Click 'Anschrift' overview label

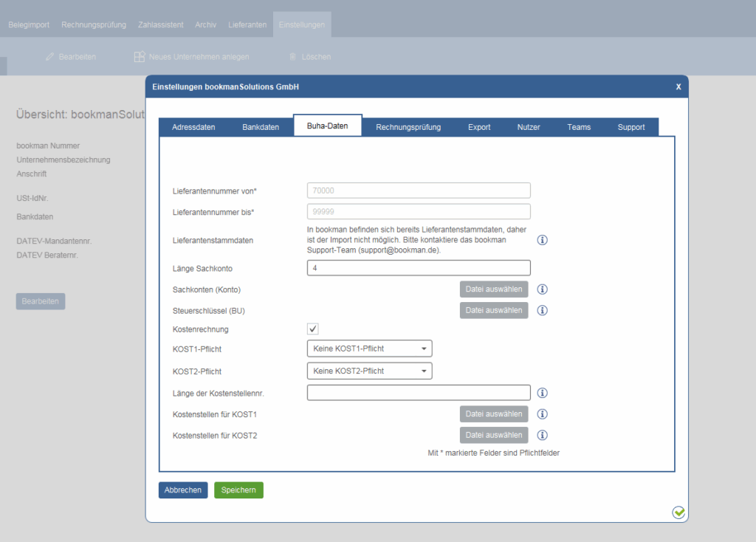pos(31,174)
